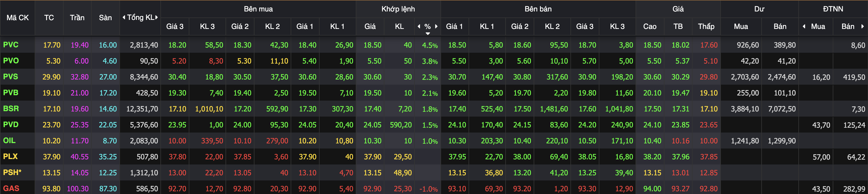Click the total volume value "8,344,60"
Viewport: 868px width, 194px height.
tap(144, 77)
